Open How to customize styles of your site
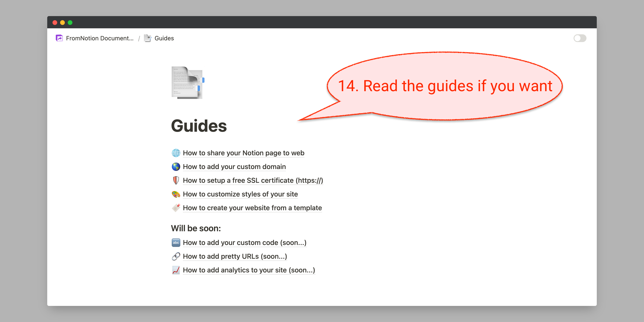The image size is (644, 322). coord(240,194)
